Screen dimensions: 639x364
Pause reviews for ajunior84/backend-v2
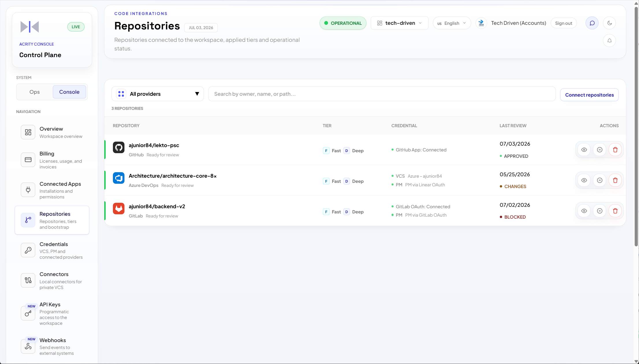pyautogui.click(x=600, y=211)
